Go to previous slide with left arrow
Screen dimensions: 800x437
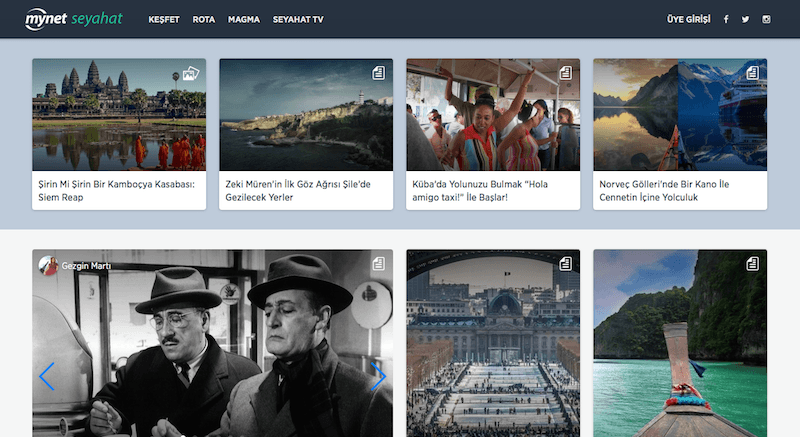click(x=46, y=377)
